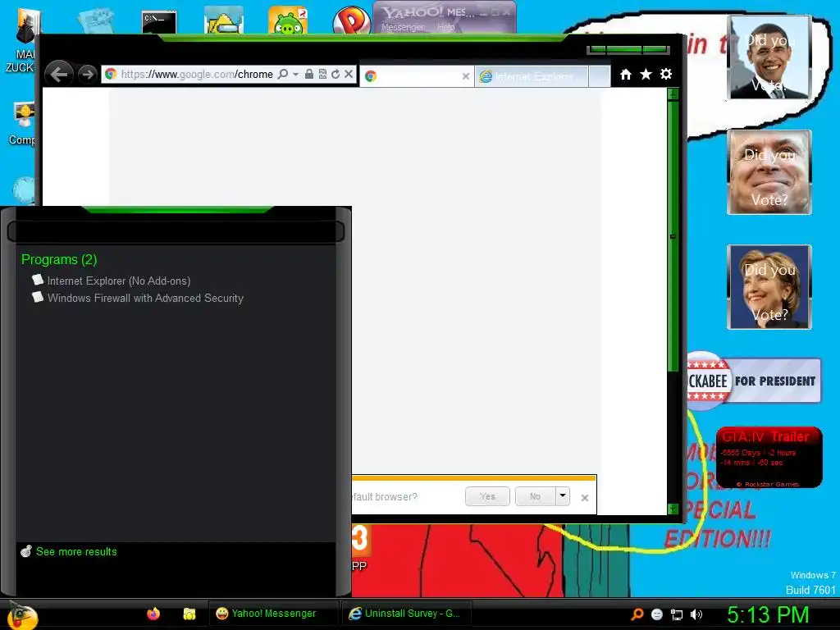Image resolution: width=840 pixels, height=630 pixels.
Task: Open the Tools gear menu
Action: [x=666, y=74]
